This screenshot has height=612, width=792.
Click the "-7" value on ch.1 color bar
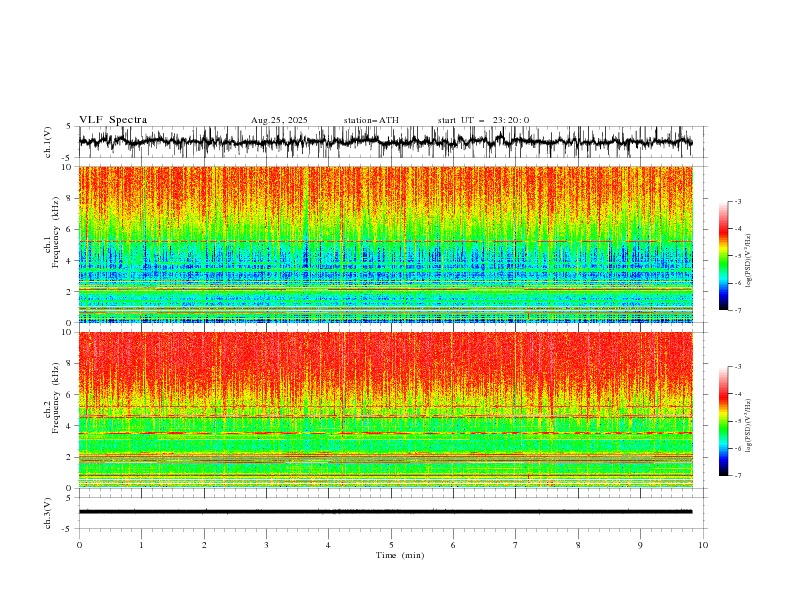[737, 310]
